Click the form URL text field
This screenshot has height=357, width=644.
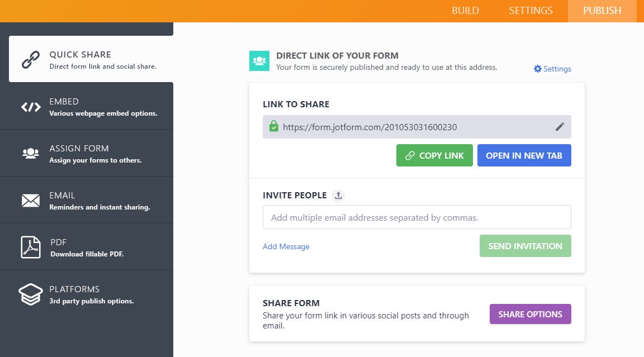(x=417, y=127)
